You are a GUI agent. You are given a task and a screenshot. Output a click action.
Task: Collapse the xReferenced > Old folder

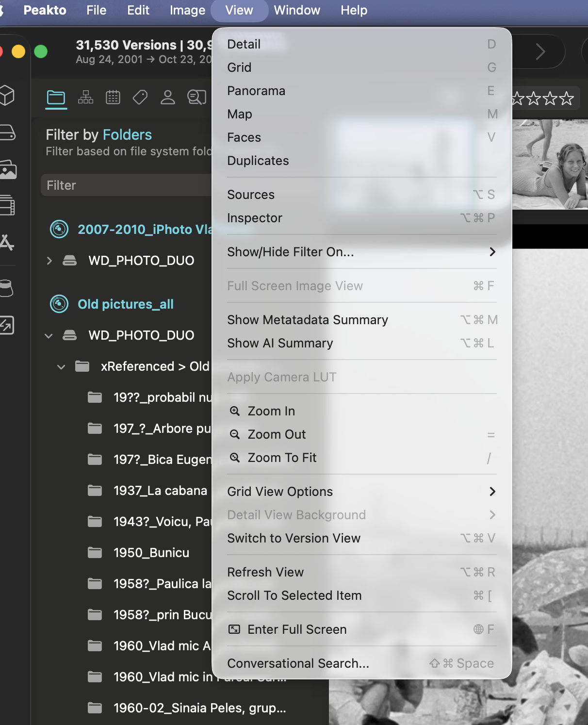pyautogui.click(x=61, y=366)
